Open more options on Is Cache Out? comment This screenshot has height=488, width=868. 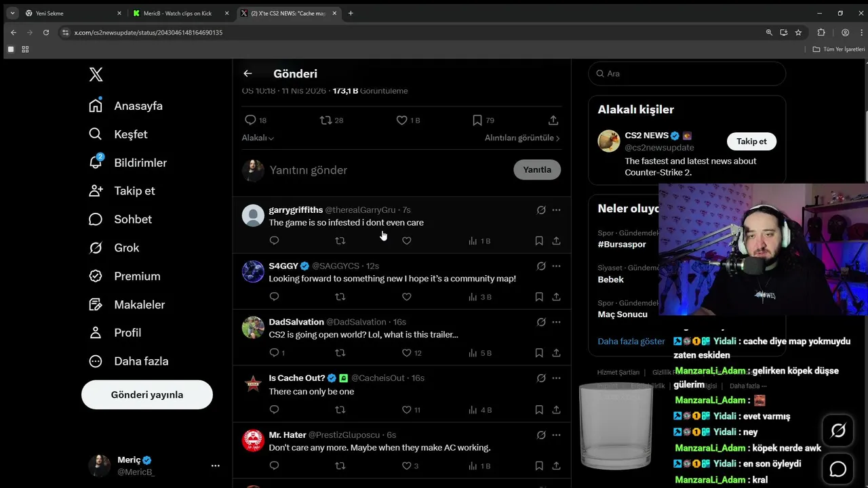[x=556, y=378]
